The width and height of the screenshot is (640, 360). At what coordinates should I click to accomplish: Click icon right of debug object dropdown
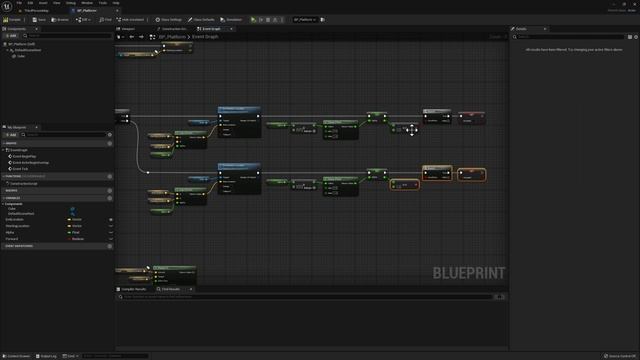(323, 20)
